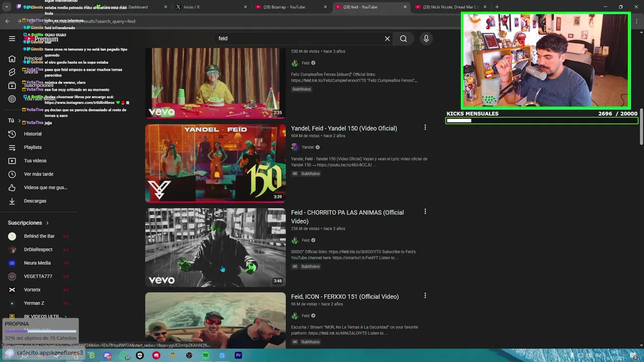Open options menu for Yandel 150 video
This screenshot has height=362, width=644.
tap(425, 128)
